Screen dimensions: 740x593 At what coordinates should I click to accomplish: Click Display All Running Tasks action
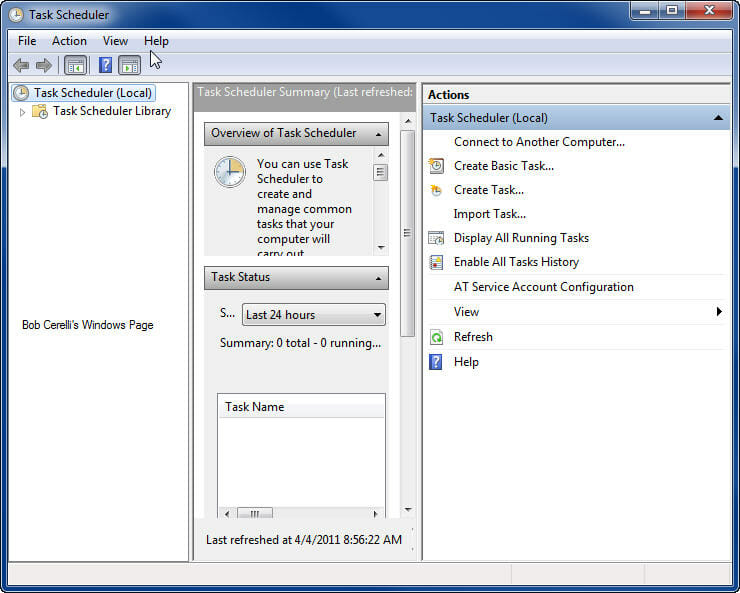[x=521, y=238]
